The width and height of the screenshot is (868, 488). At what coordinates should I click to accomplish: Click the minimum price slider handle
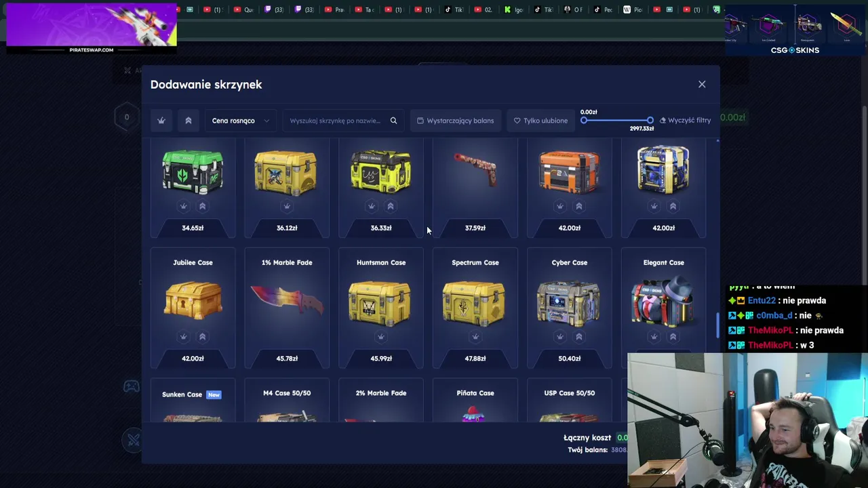pyautogui.click(x=584, y=120)
